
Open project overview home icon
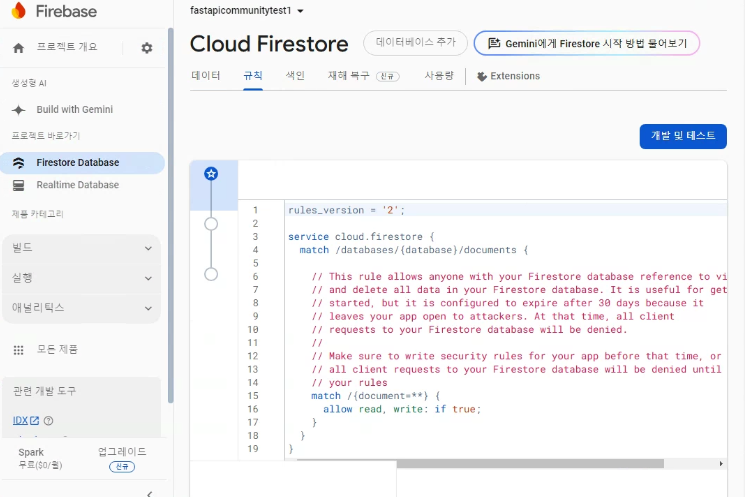click(x=19, y=48)
